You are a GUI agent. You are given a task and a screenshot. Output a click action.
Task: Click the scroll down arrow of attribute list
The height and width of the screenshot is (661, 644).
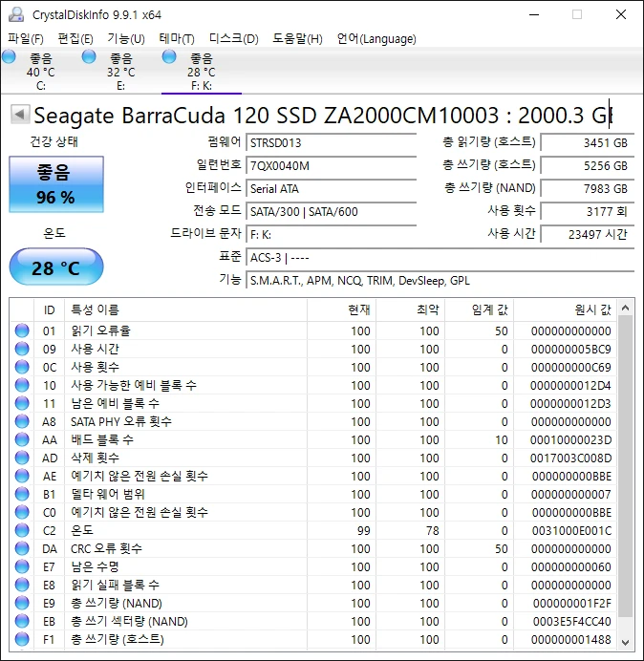click(x=626, y=643)
